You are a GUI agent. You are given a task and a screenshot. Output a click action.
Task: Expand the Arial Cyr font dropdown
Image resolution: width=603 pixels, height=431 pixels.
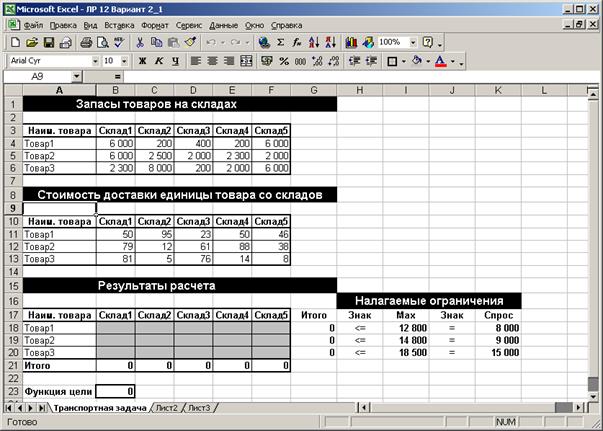[95, 61]
